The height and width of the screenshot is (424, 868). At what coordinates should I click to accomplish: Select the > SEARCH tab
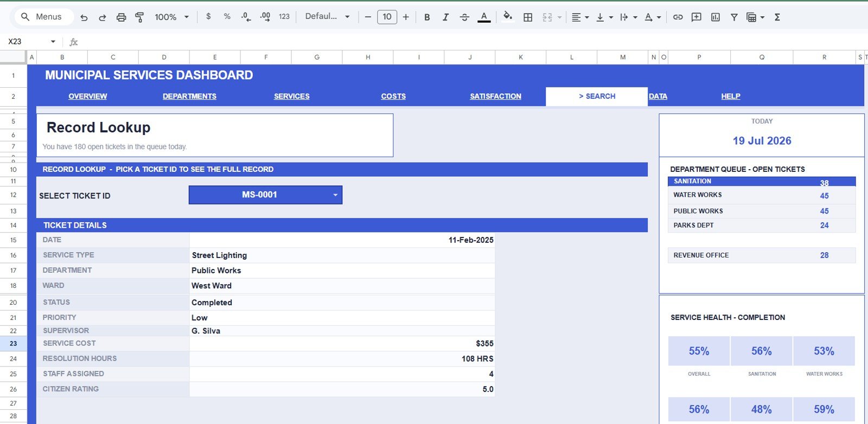click(597, 96)
